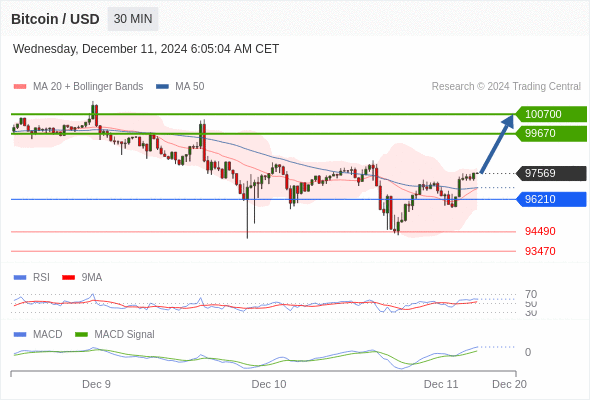Click the Dec 20 axis label

tap(509, 384)
